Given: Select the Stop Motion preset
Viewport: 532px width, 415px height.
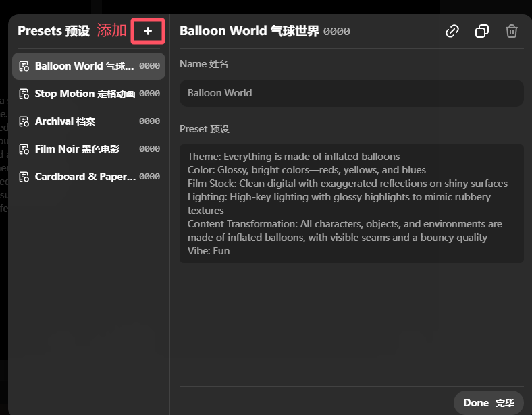Looking at the screenshot, I should [x=88, y=94].
